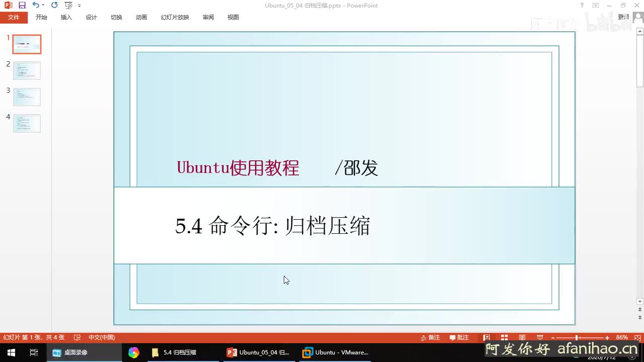
Task: Open Windows Task View
Action: 34,352
